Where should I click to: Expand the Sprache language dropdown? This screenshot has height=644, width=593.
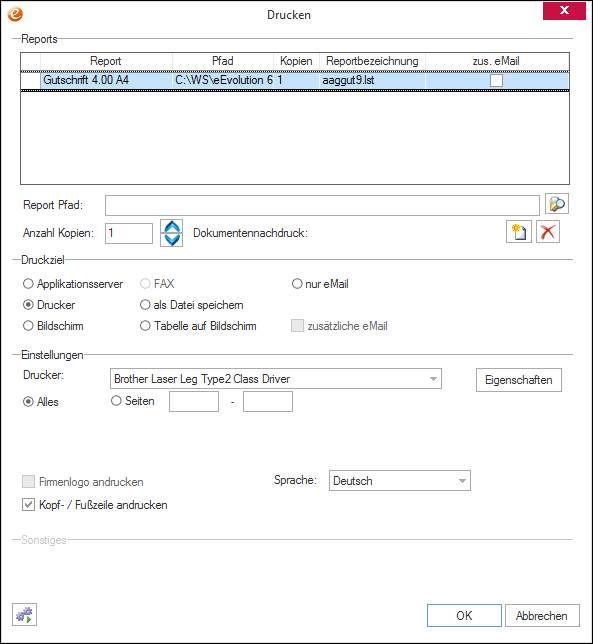[400, 481]
